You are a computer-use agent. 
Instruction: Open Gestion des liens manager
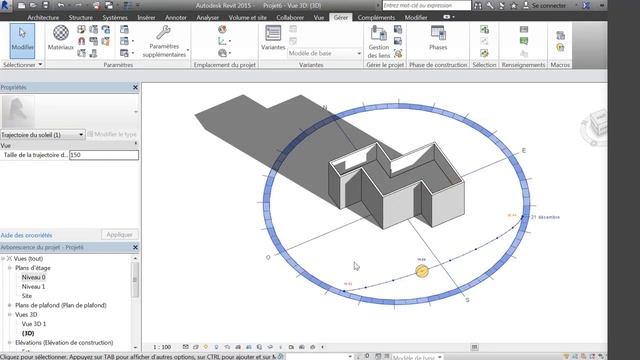coord(378,41)
